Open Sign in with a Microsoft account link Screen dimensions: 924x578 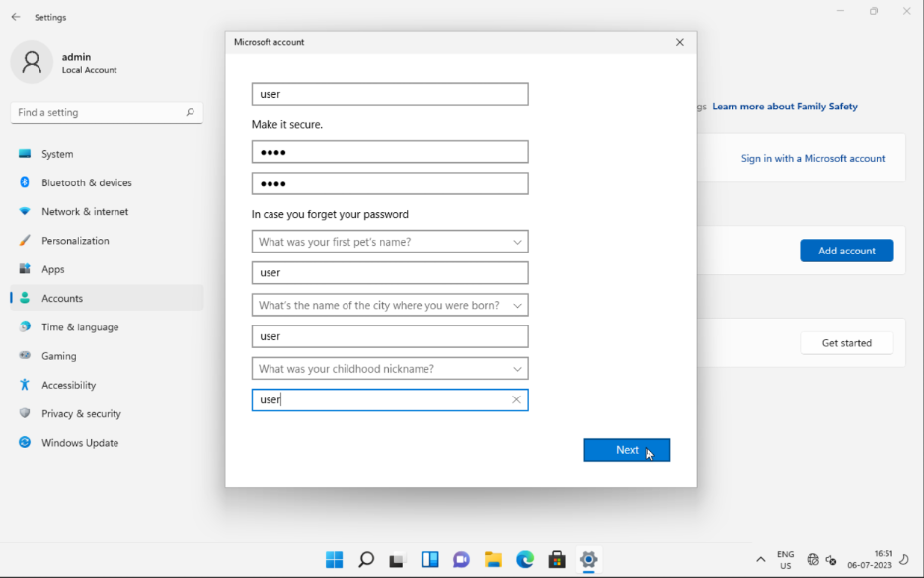(x=812, y=159)
